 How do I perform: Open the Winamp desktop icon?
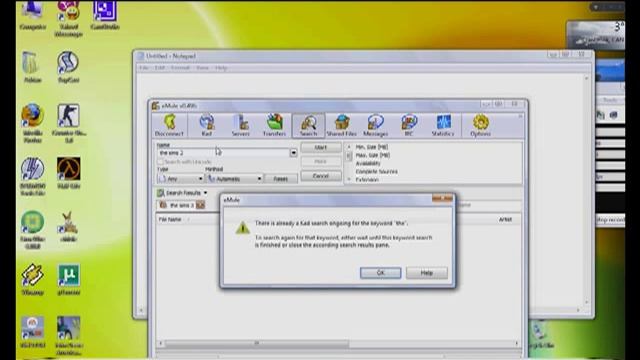(x=32, y=280)
